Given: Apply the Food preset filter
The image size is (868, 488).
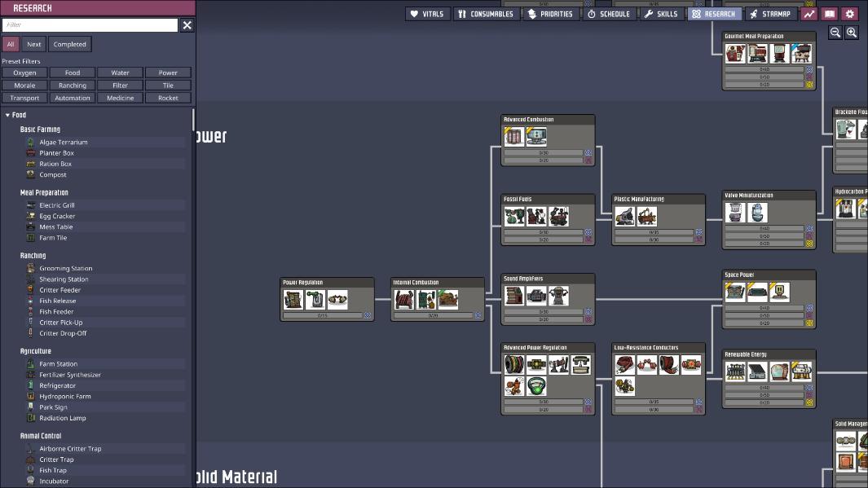Looking at the screenshot, I should coord(72,73).
